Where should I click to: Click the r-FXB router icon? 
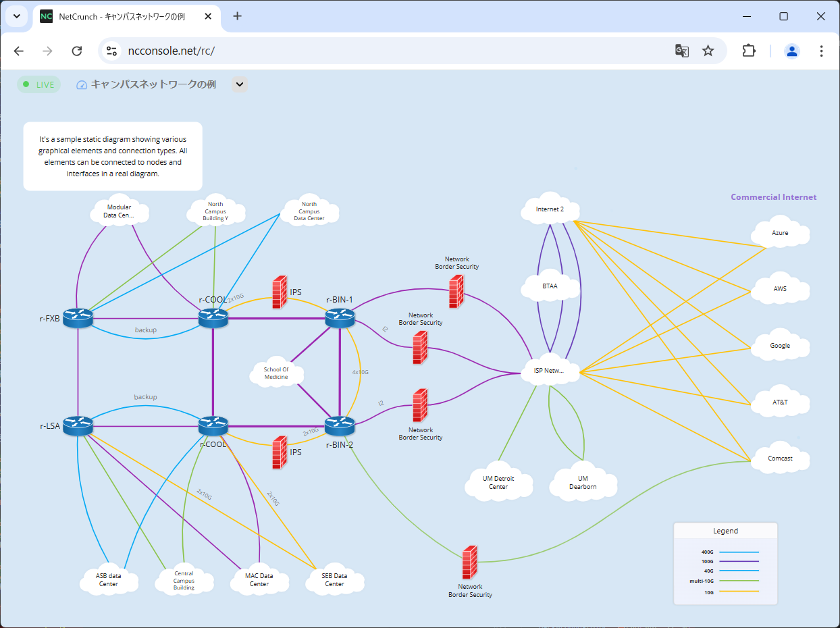[x=78, y=319]
